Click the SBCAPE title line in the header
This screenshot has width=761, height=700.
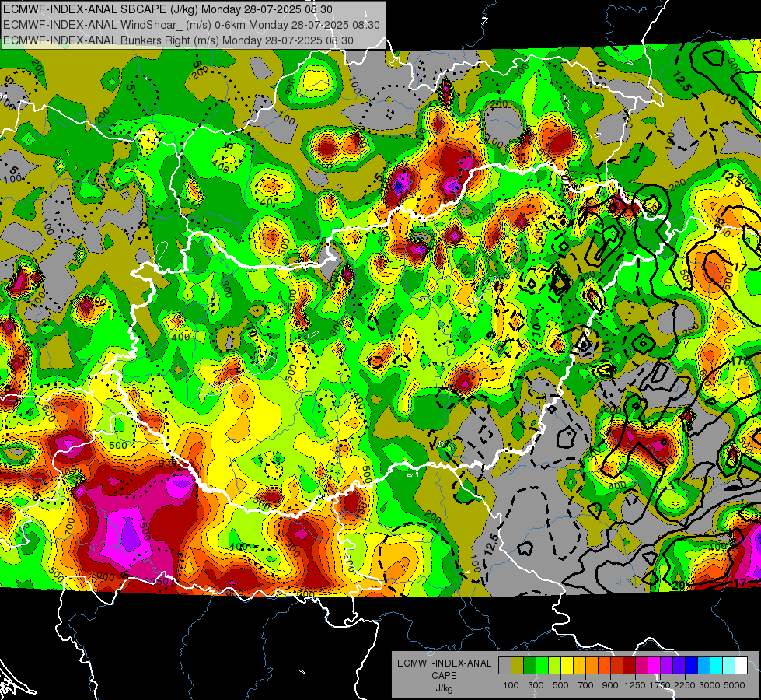(168, 9)
